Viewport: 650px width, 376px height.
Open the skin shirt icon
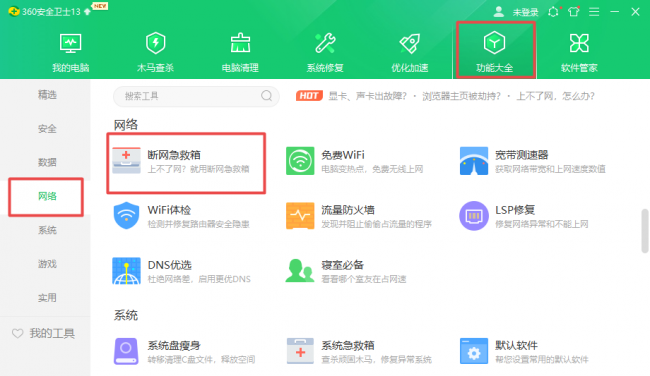574,12
